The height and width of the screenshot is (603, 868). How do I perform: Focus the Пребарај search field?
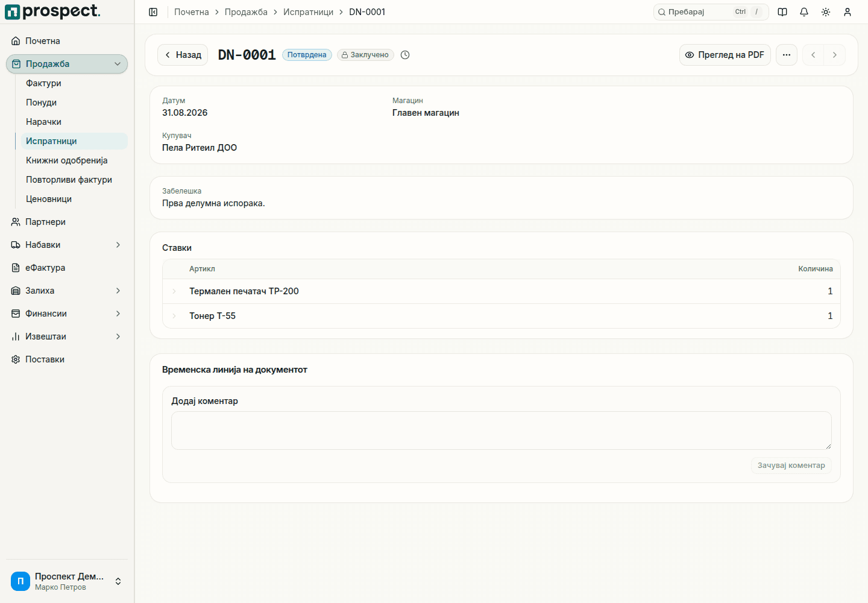point(711,12)
